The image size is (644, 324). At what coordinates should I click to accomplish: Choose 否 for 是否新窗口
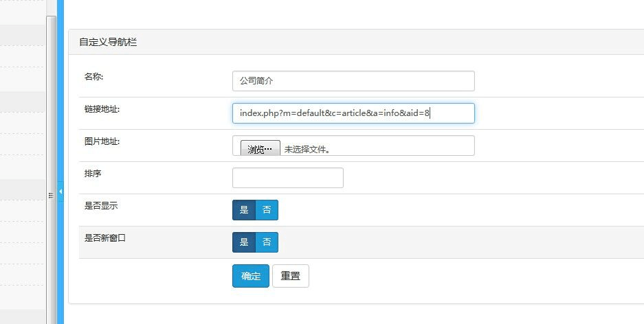[267, 242]
